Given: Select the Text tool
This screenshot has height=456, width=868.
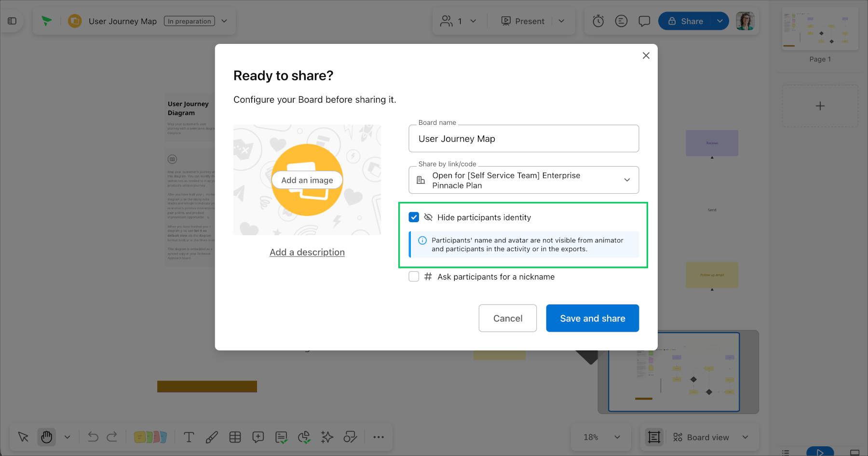Looking at the screenshot, I should click(189, 437).
